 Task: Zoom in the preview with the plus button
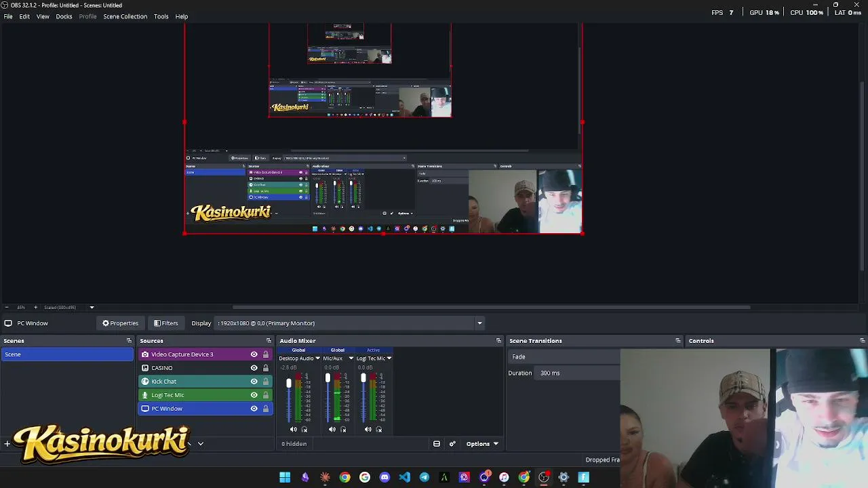(x=36, y=308)
